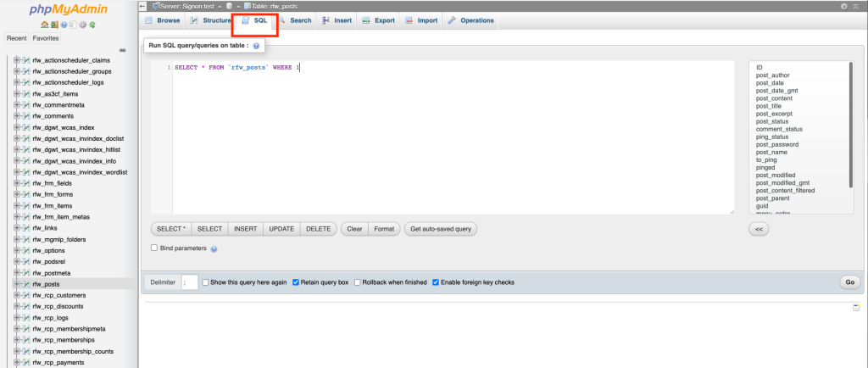Open page settings gear at top right

point(843,6)
